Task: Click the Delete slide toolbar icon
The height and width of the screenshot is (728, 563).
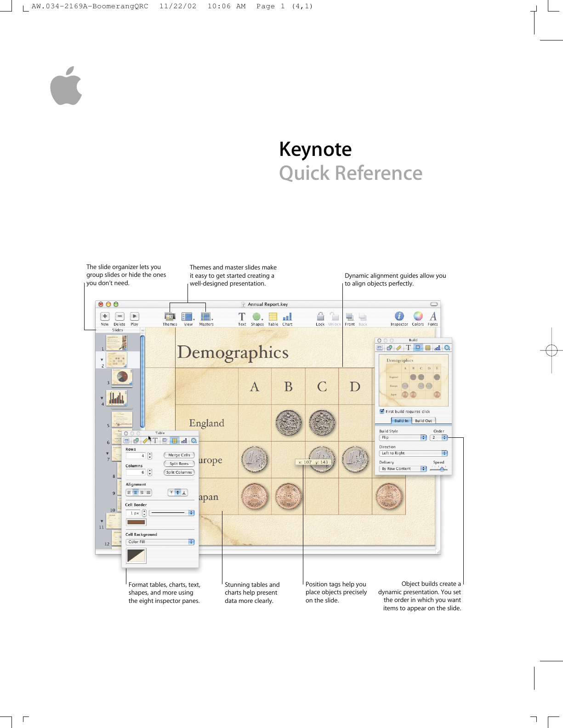Action: [119, 316]
